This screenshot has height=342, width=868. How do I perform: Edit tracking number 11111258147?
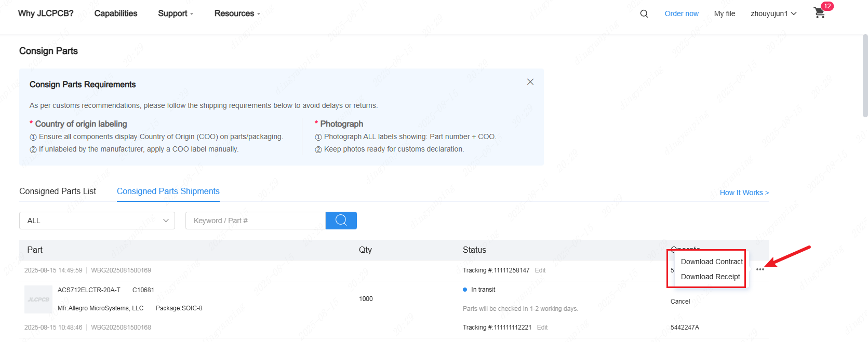coord(540,270)
